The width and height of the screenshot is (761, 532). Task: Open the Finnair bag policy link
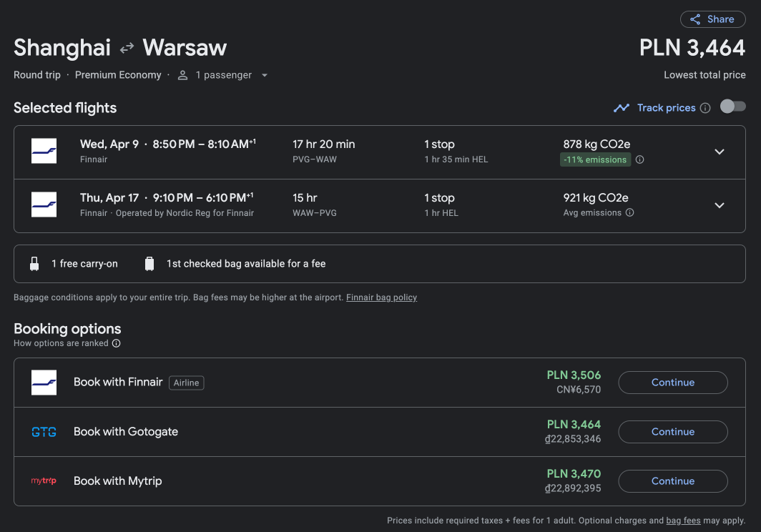[x=381, y=297]
